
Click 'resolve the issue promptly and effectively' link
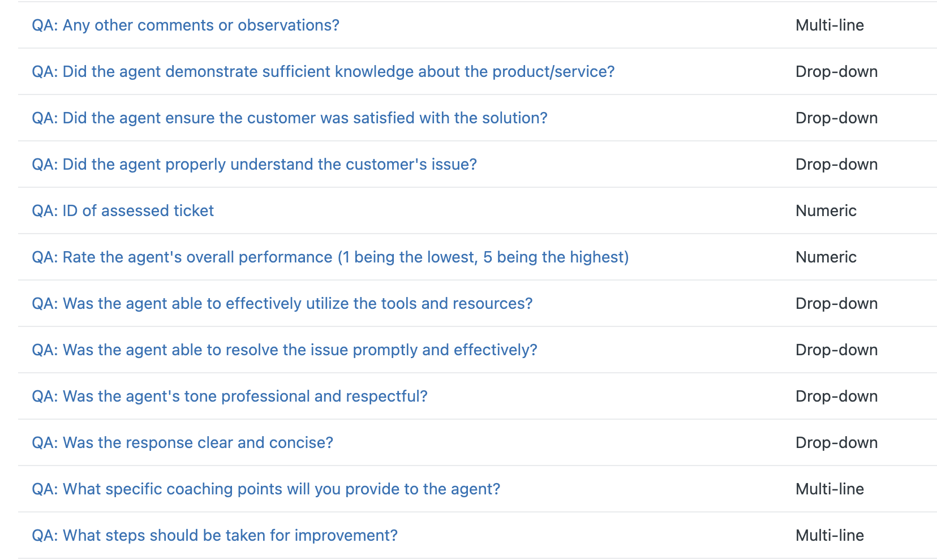(285, 350)
